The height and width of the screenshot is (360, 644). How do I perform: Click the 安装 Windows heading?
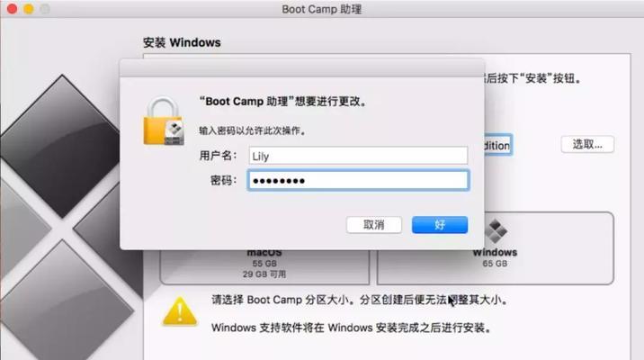[182, 42]
